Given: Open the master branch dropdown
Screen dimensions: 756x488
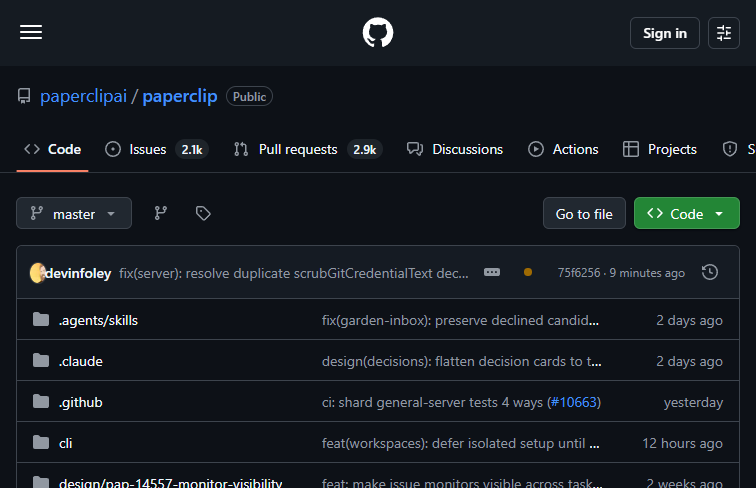Looking at the screenshot, I should click(74, 213).
